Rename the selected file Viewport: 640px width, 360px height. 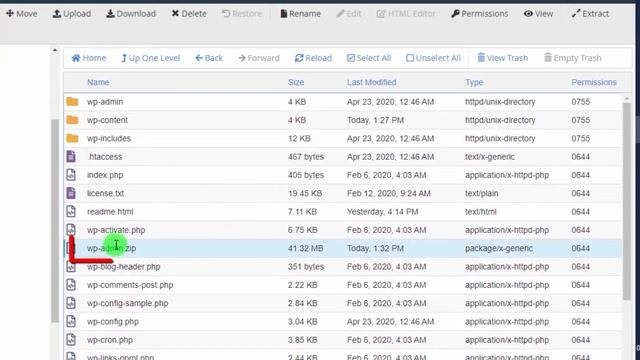pos(300,14)
